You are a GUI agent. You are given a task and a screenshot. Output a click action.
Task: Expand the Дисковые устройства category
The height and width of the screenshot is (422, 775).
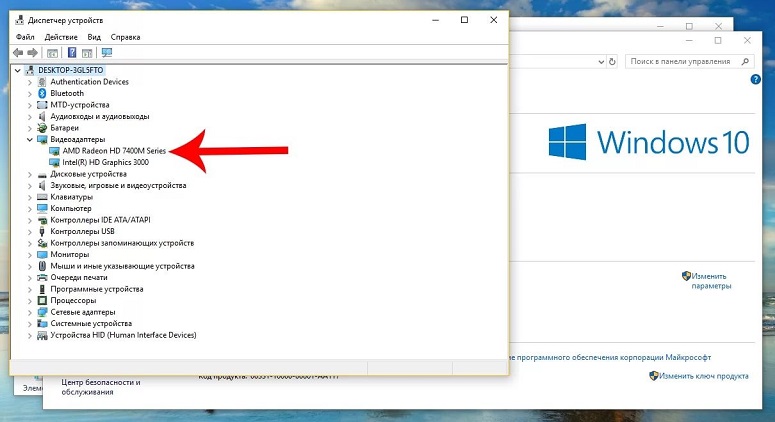coord(30,174)
